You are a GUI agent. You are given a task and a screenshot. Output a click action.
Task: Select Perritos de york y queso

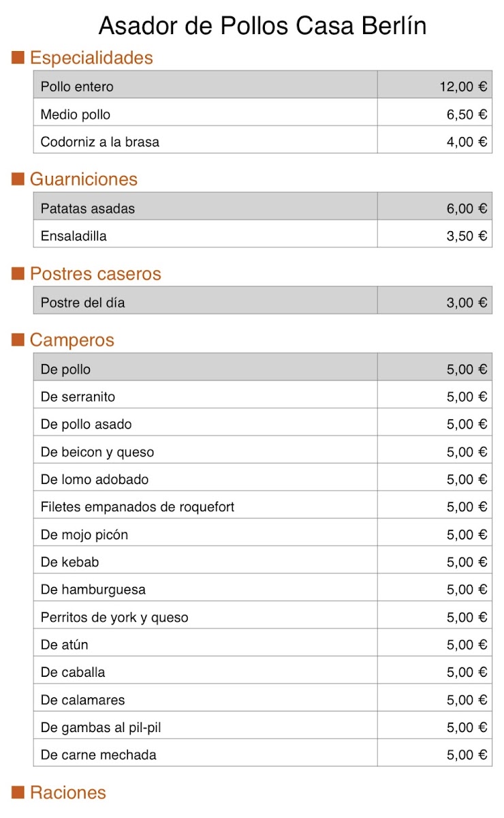tap(263, 618)
